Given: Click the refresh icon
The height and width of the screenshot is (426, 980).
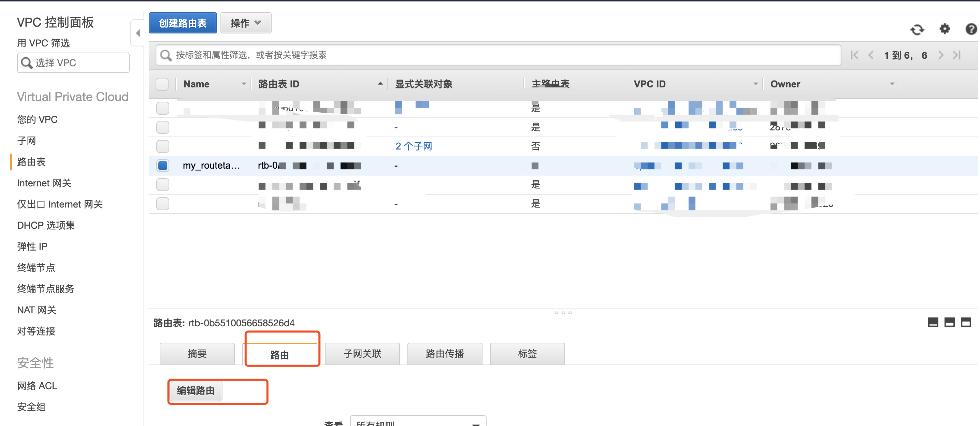Looking at the screenshot, I should [917, 30].
